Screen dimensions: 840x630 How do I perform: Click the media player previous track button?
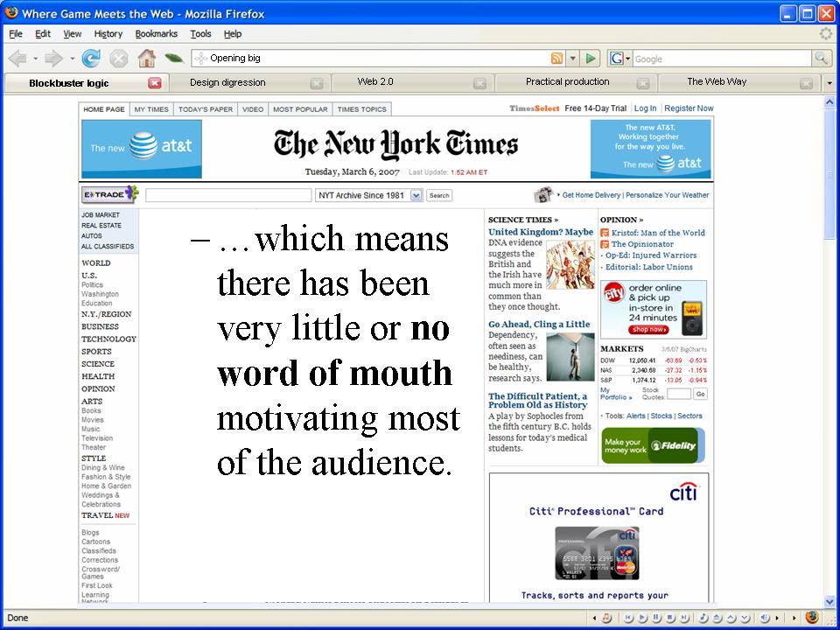tap(628, 618)
